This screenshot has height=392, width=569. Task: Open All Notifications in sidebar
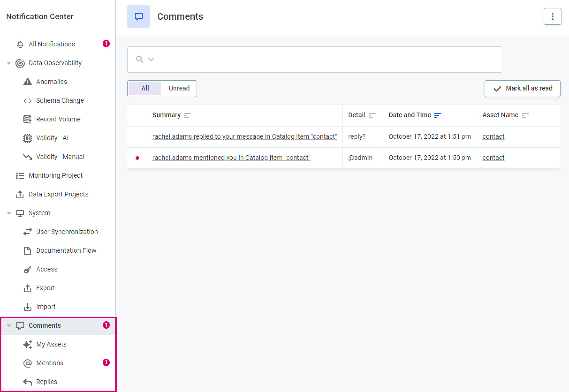tap(52, 44)
